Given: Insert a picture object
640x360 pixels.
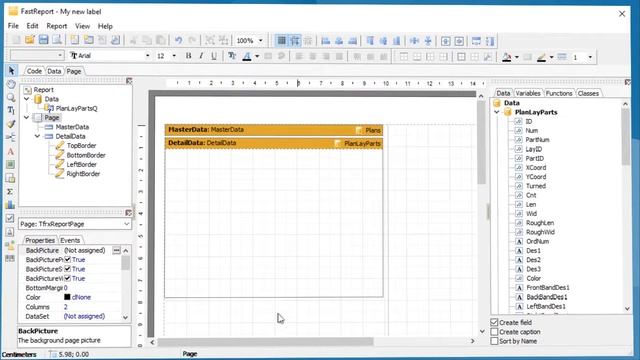Looking at the screenshot, I should pyautogui.click(x=11, y=164).
